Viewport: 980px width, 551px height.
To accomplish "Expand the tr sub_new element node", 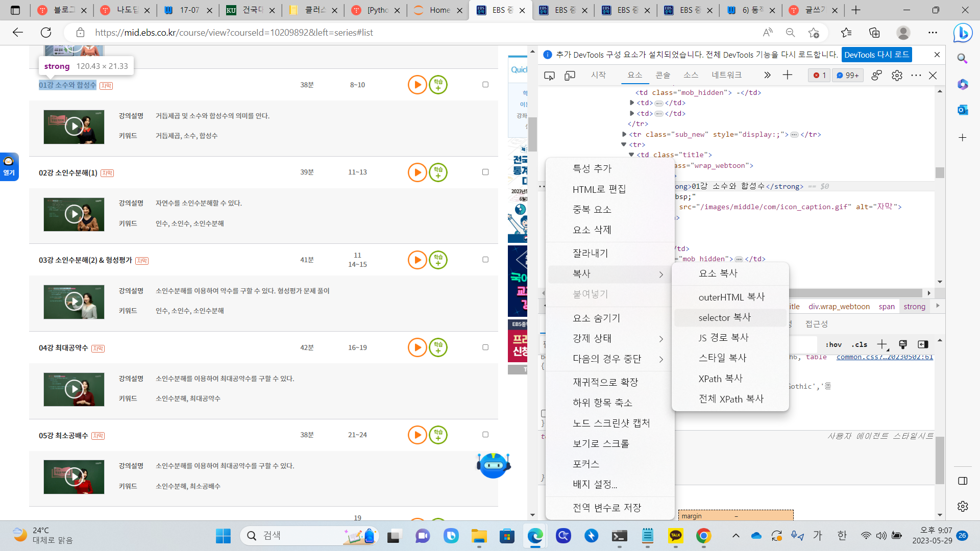I will tap(624, 134).
